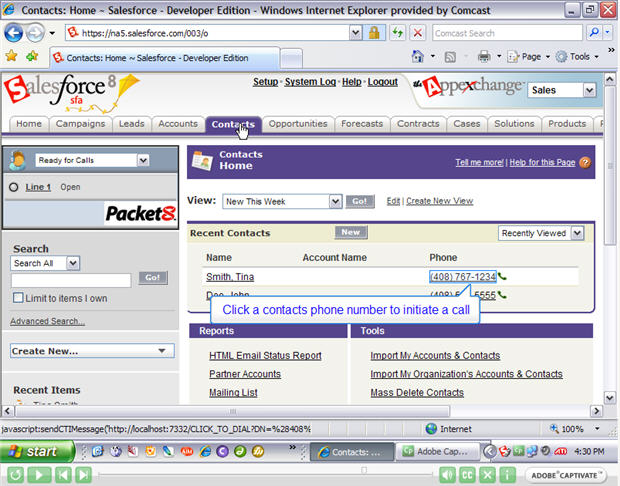
Task: Click the help question mark icon
Action: pos(585,162)
